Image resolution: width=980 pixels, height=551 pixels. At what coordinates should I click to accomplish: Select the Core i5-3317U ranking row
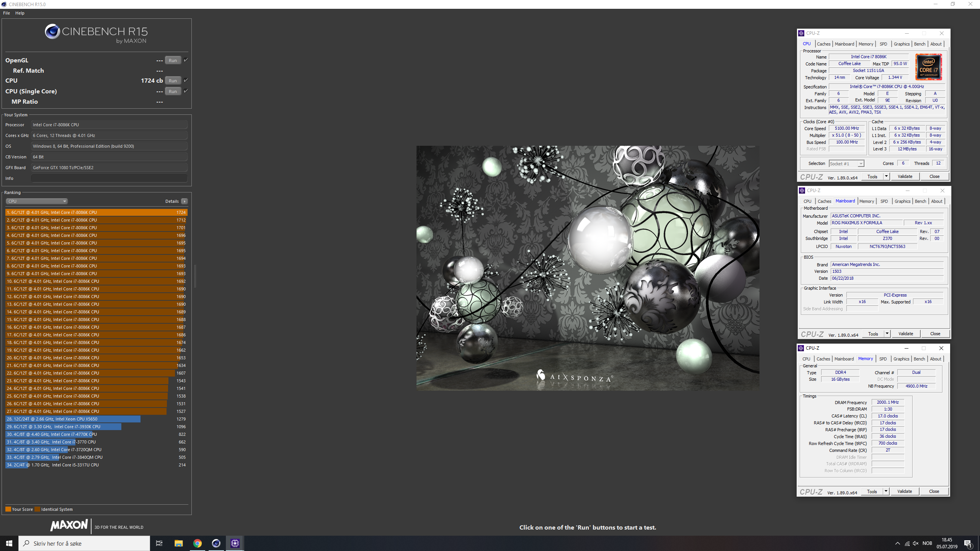[x=96, y=465]
